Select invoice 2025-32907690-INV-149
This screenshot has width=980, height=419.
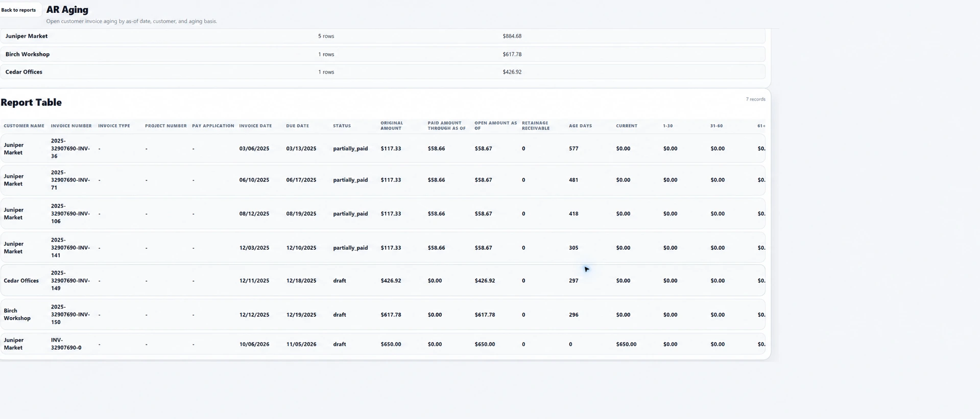click(70, 281)
